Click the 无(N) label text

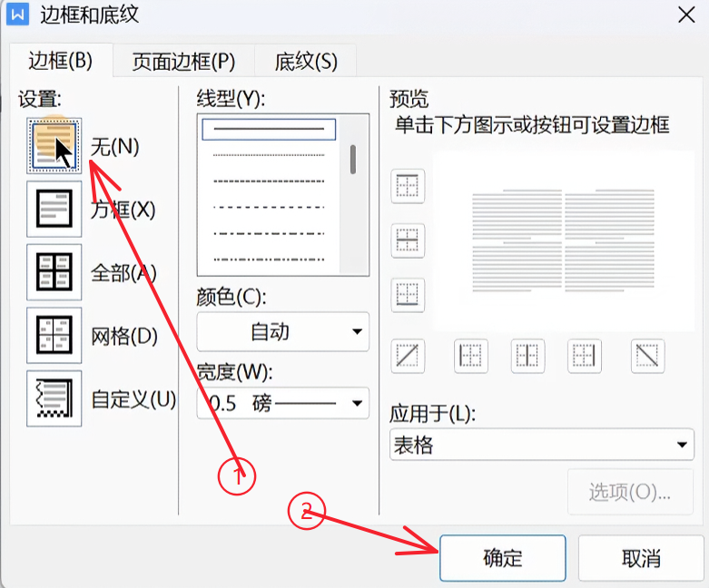(115, 146)
